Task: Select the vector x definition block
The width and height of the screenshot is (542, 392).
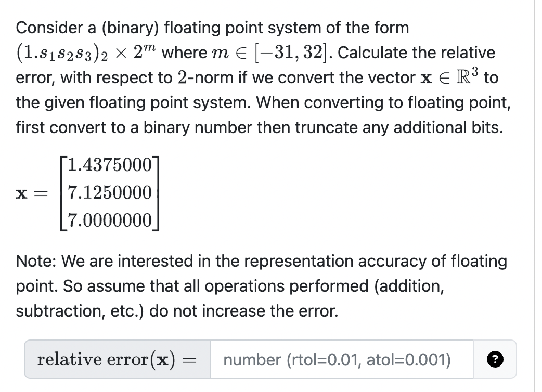Action: [88, 192]
